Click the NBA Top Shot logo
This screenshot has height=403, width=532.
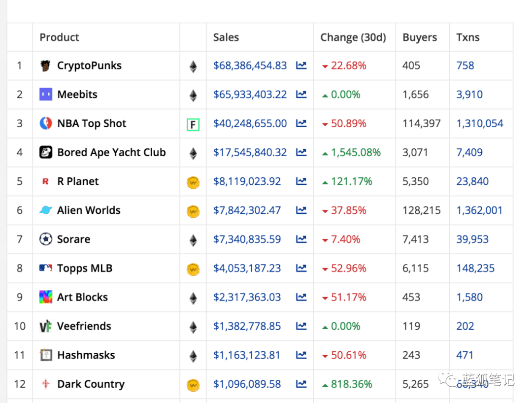[x=46, y=123]
